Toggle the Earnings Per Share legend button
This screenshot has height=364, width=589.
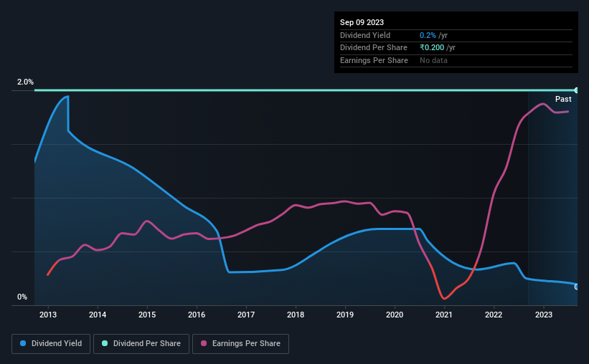[240, 344]
